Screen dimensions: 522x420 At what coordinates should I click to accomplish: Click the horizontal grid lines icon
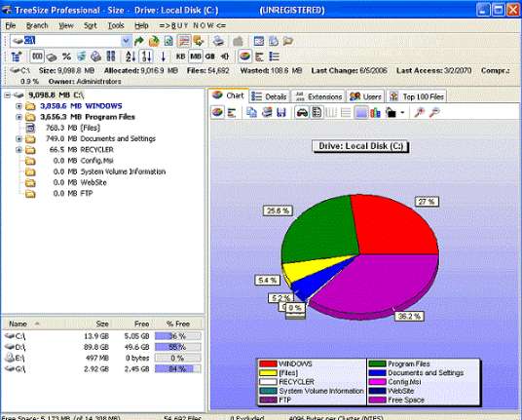point(346,113)
